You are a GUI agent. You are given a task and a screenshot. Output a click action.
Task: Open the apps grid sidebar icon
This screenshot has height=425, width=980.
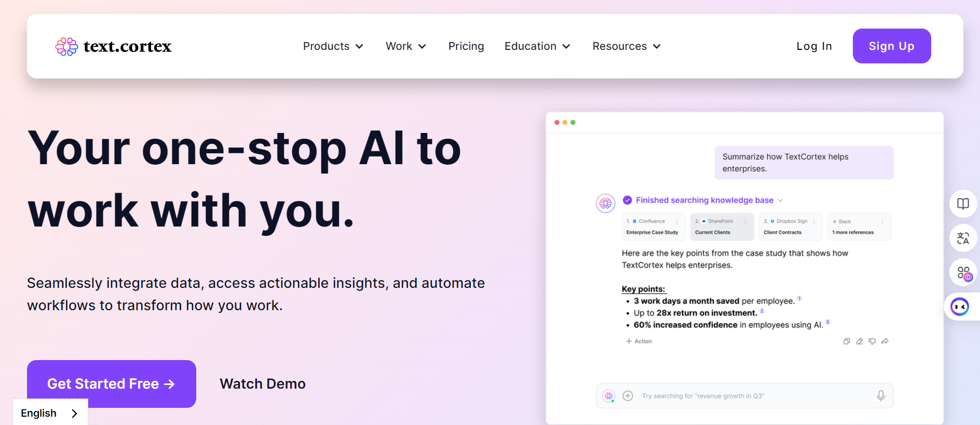pos(963,272)
